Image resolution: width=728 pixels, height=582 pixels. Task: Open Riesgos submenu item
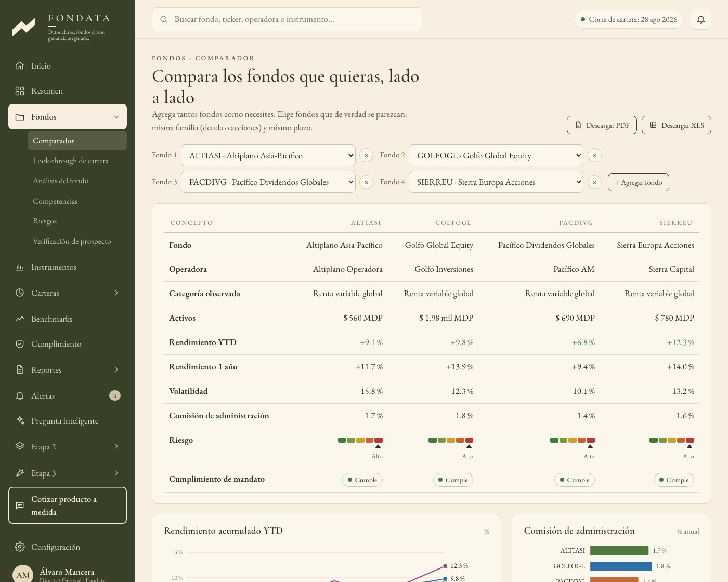point(77,221)
